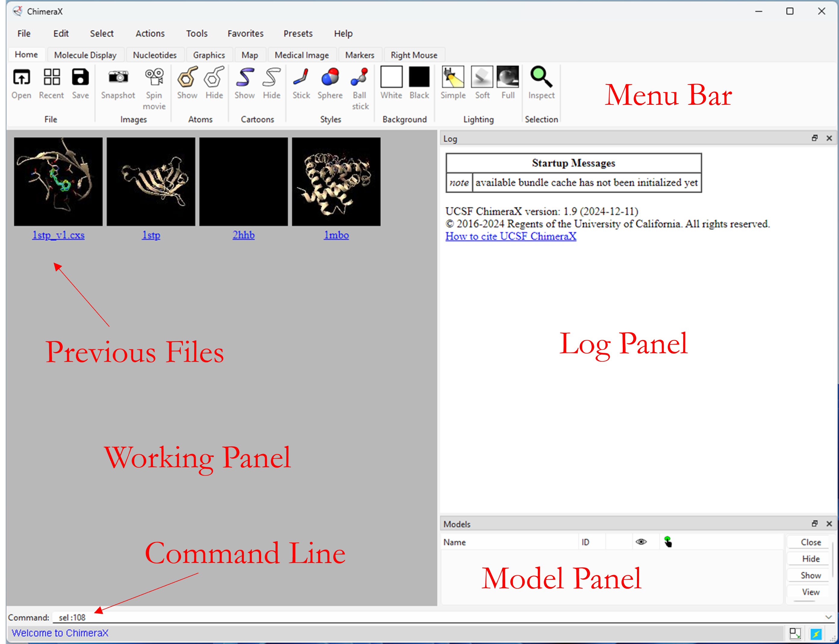Viewport: 839px width, 644px height.
Task: Hide cartoons using the Cartoons Hide icon
Action: [272, 78]
